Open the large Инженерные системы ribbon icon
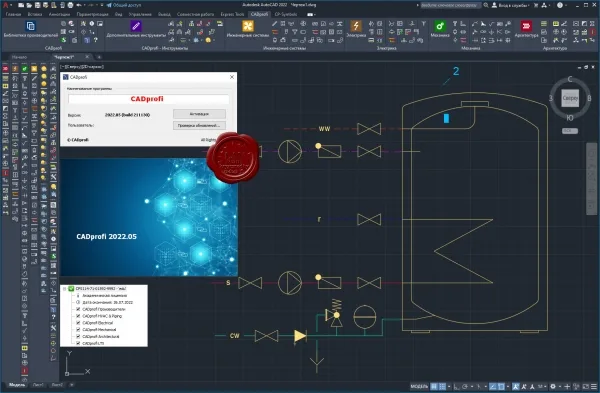The height and width of the screenshot is (393, 600). tap(248, 26)
